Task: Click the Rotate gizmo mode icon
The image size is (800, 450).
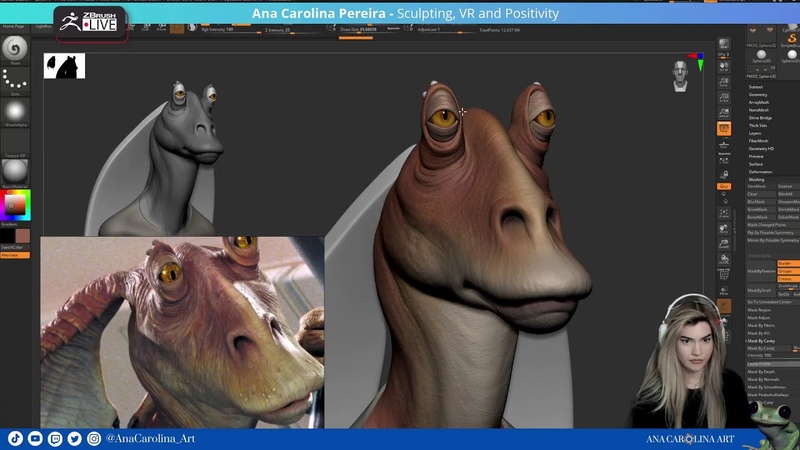Action: tap(161, 28)
